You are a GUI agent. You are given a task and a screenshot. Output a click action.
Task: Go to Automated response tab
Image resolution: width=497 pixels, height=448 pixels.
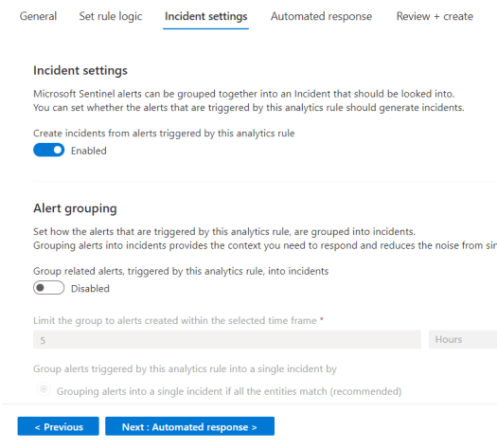coord(321,16)
